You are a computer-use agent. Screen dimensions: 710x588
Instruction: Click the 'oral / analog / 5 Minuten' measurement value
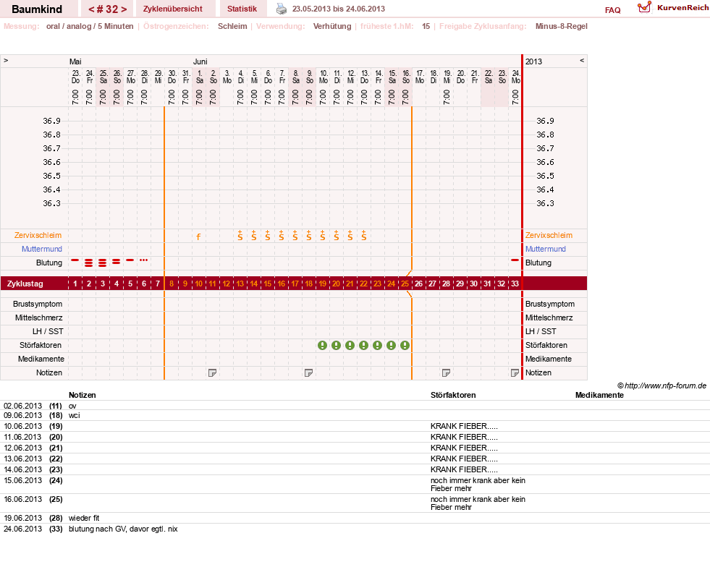click(90, 26)
